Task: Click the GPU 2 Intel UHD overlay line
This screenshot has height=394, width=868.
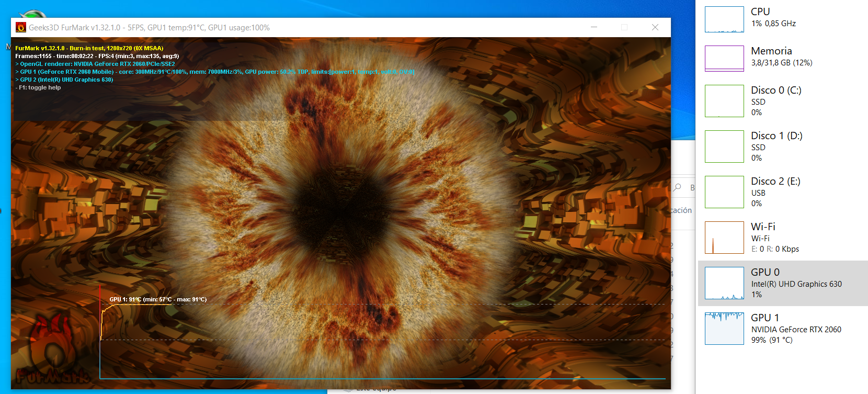Action: pos(65,80)
